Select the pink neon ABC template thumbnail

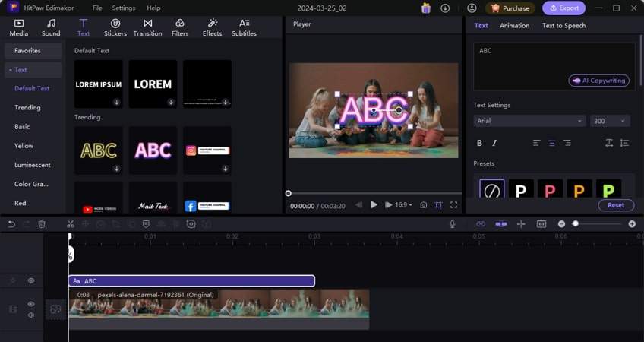click(153, 150)
